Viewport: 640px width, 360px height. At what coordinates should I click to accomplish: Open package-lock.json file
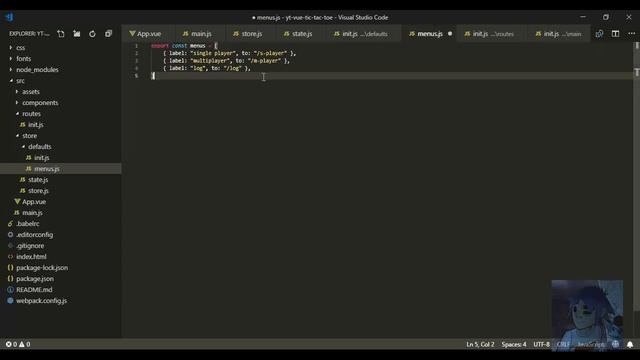pyautogui.click(x=42, y=268)
